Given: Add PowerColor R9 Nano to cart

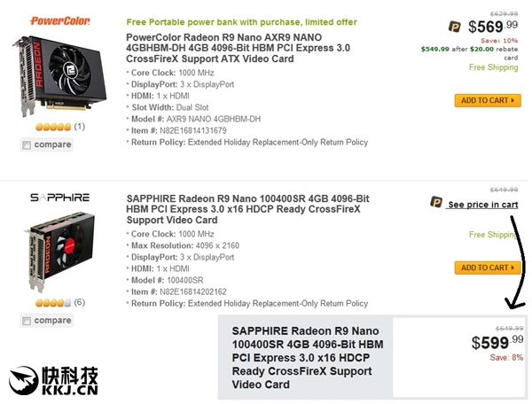Looking at the screenshot, I should point(487,101).
